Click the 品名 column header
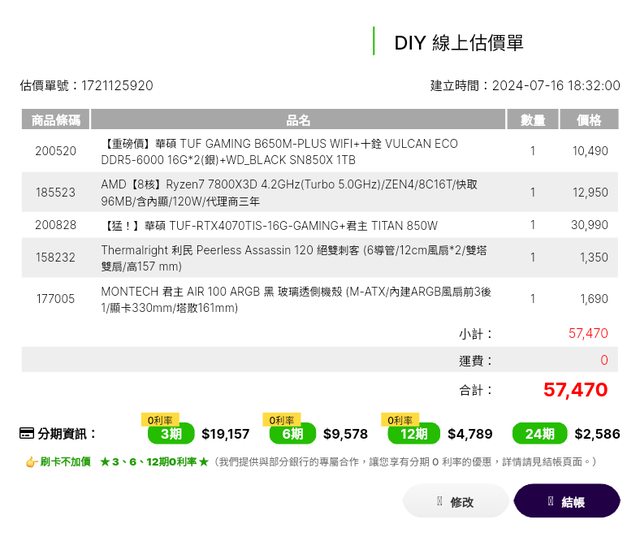Screen dimensions: 640x537 [x=298, y=120]
